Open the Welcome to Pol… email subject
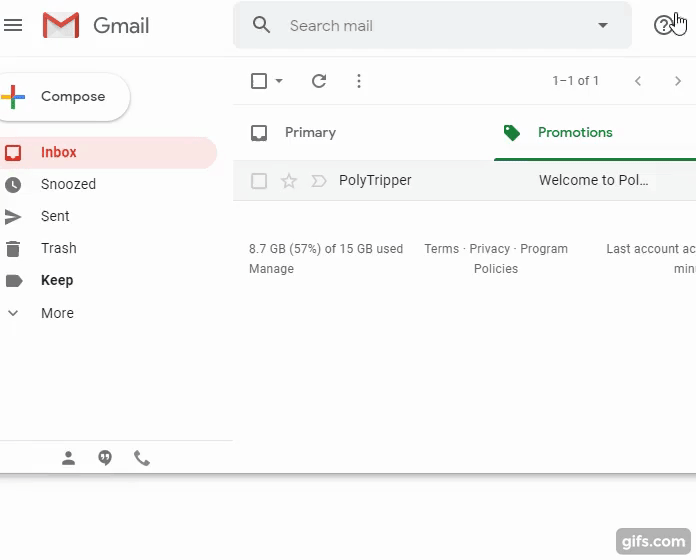Viewport: 696px width, 560px height. (593, 180)
